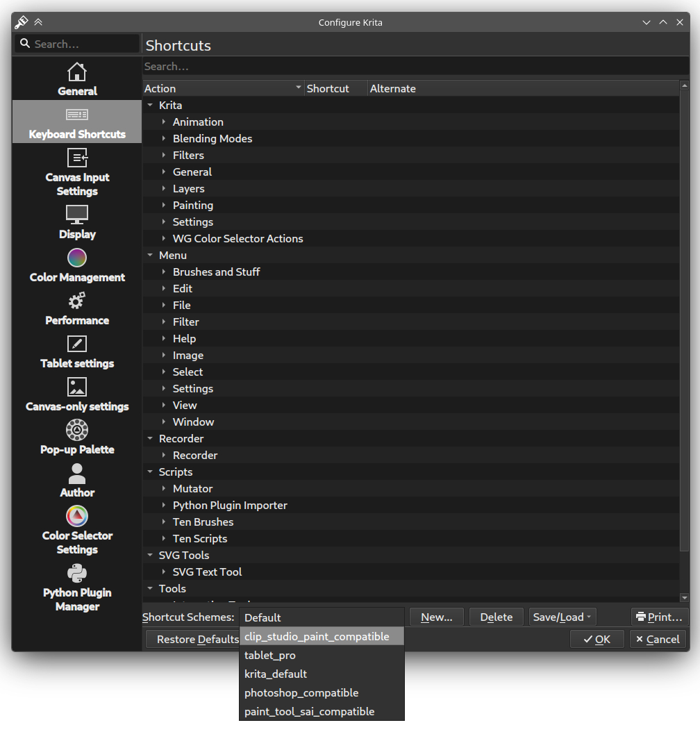Expand the SVG Text Tool category
Viewport: 700px width, 741px height.
pyautogui.click(x=163, y=572)
